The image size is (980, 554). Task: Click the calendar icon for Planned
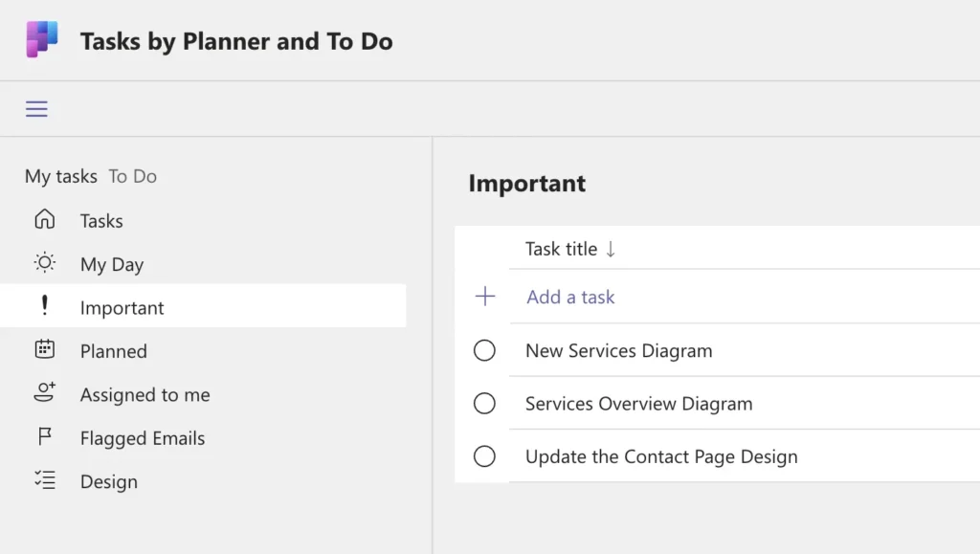[44, 350]
